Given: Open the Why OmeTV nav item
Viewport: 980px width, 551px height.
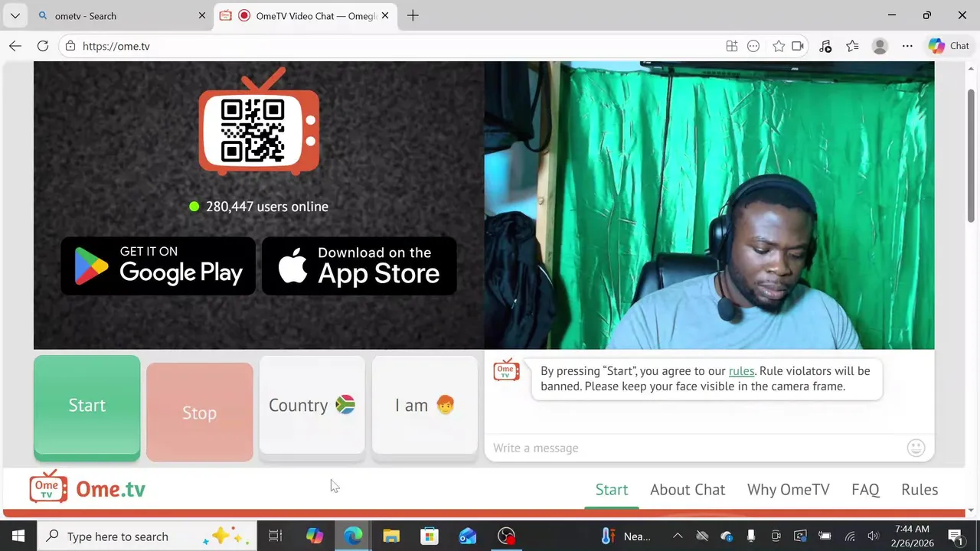Looking at the screenshot, I should [x=789, y=490].
